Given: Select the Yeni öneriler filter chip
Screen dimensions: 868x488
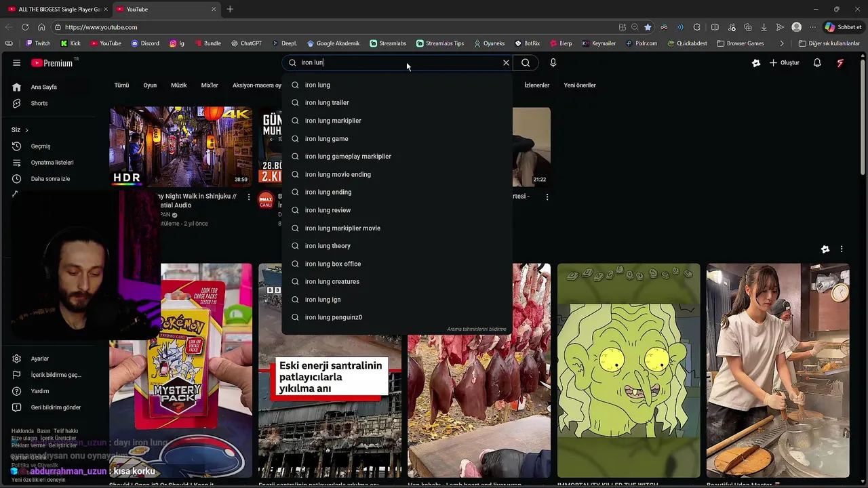Looking at the screenshot, I should point(580,85).
